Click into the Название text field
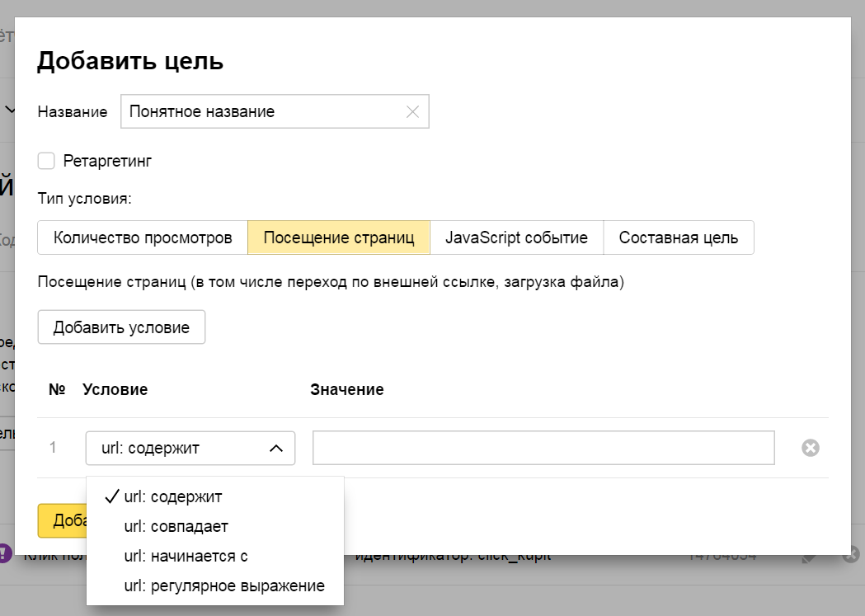This screenshot has width=865, height=616. click(264, 112)
